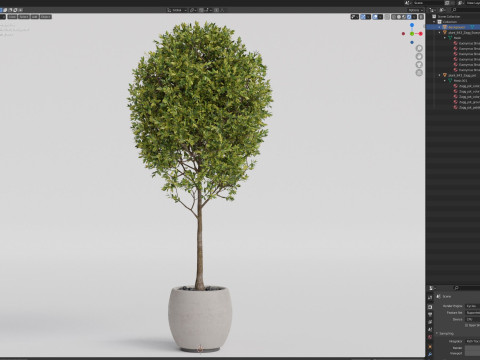This screenshot has height=360, width=480.
Task: Open the Output properties tab
Action: [430, 315]
